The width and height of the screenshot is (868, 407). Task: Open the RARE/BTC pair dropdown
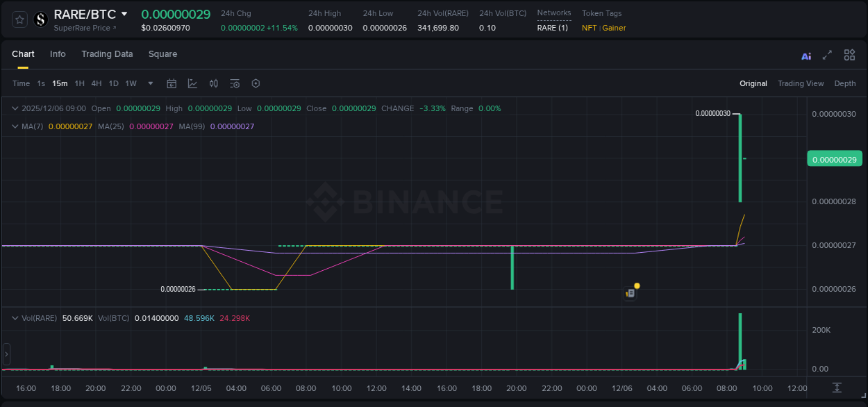click(x=125, y=13)
